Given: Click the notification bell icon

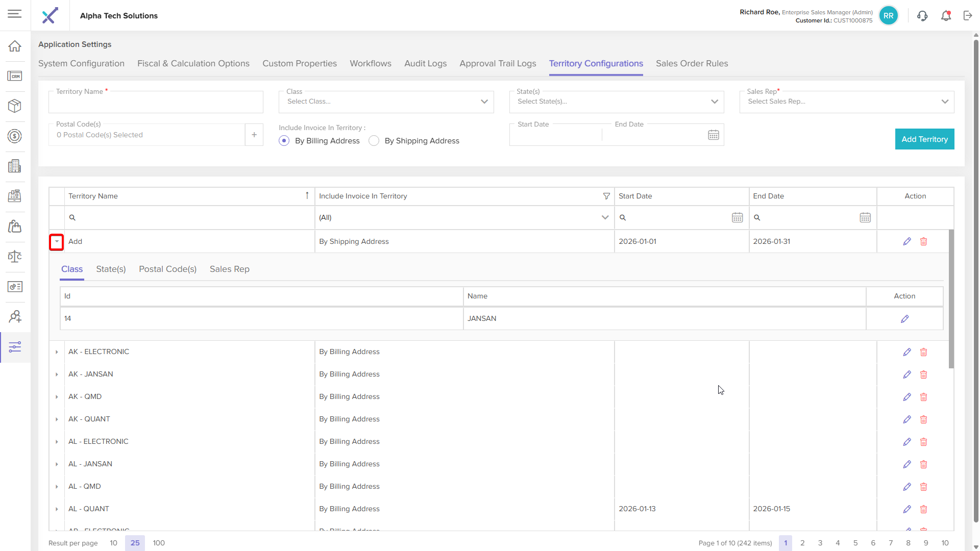Looking at the screenshot, I should pyautogui.click(x=946, y=16).
